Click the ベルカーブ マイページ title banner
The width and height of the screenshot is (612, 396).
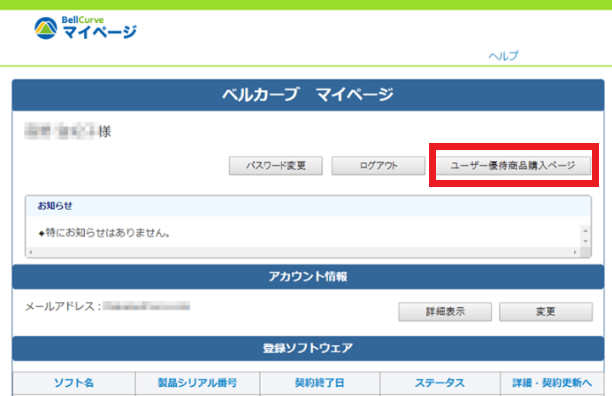pyautogui.click(x=308, y=95)
